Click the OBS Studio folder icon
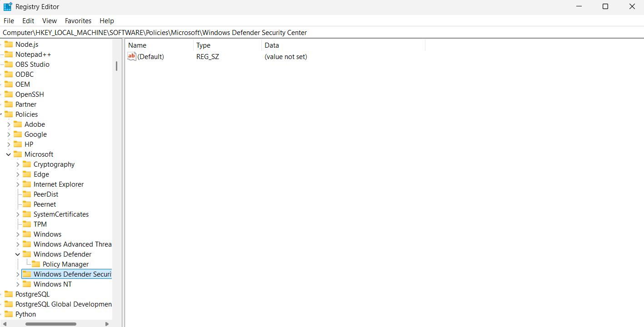This screenshot has height=327, width=644. pos(9,64)
